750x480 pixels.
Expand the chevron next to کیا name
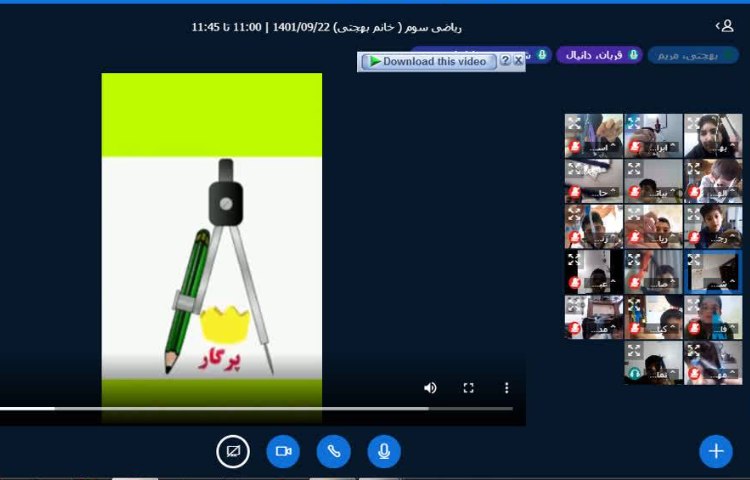(x=673, y=327)
